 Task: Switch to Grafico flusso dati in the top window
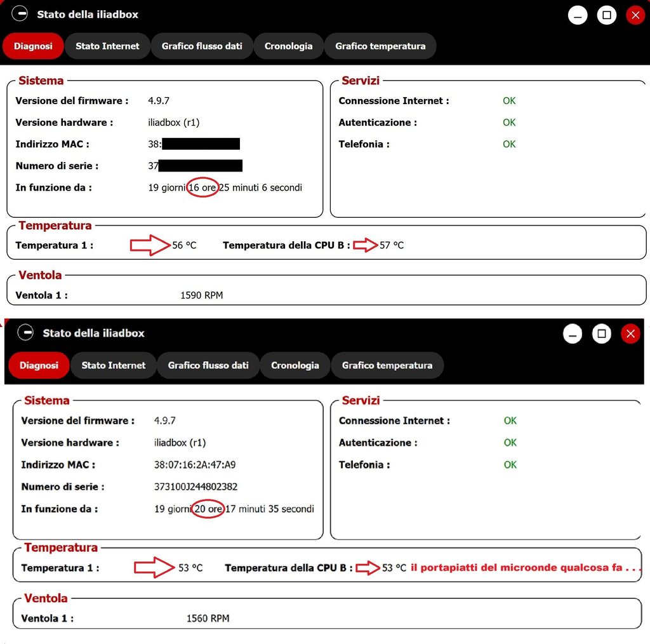click(202, 46)
